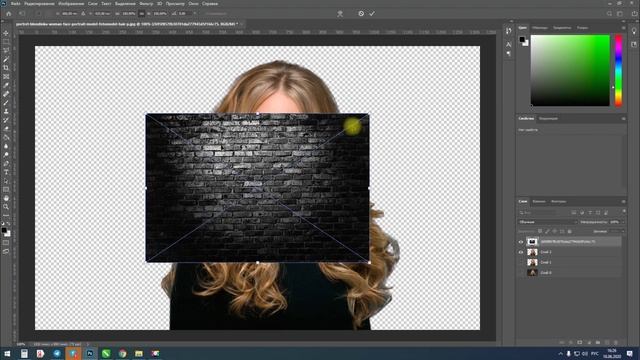Screen dimensions: 640x360
Task: Toggle lock transparent pixels in Layers panel
Action: (x=540, y=231)
